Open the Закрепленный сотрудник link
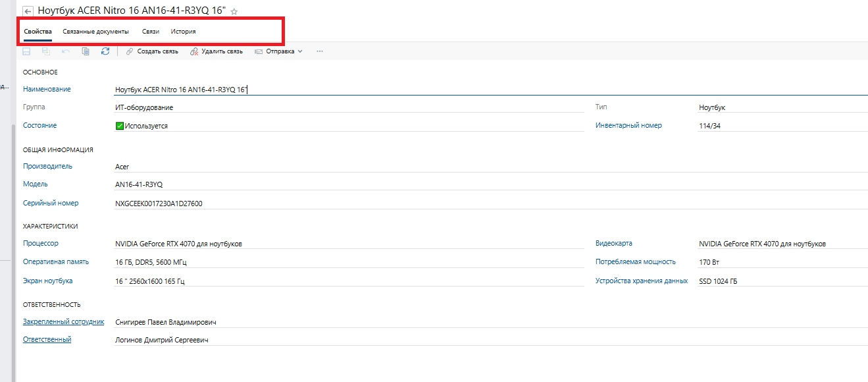This screenshot has width=868, height=382. 63,321
